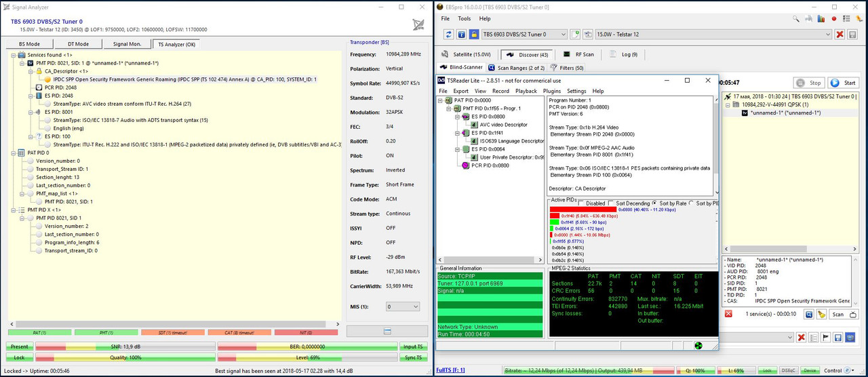Image resolution: width=868 pixels, height=377 pixels.
Task: Click the blue monitor icon in EBSpro bottom toolbar
Action: click(850, 337)
